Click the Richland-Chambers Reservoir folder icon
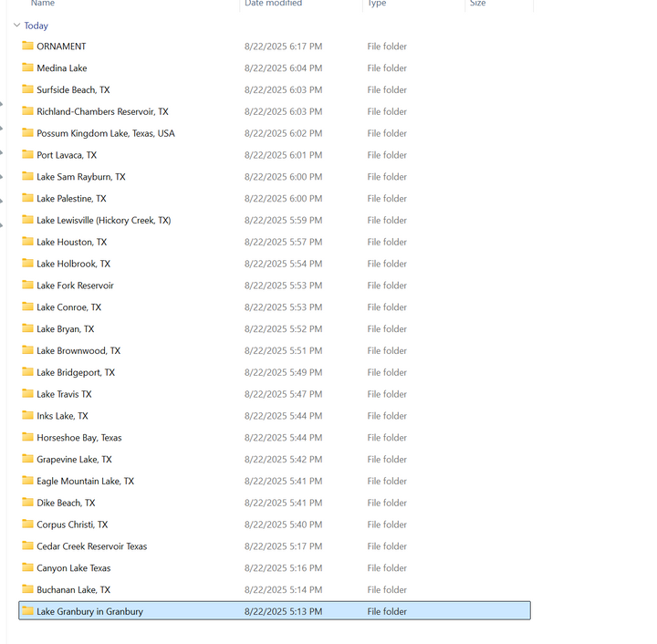The height and width of the screenshot is (644, 657). click(27, 111)
